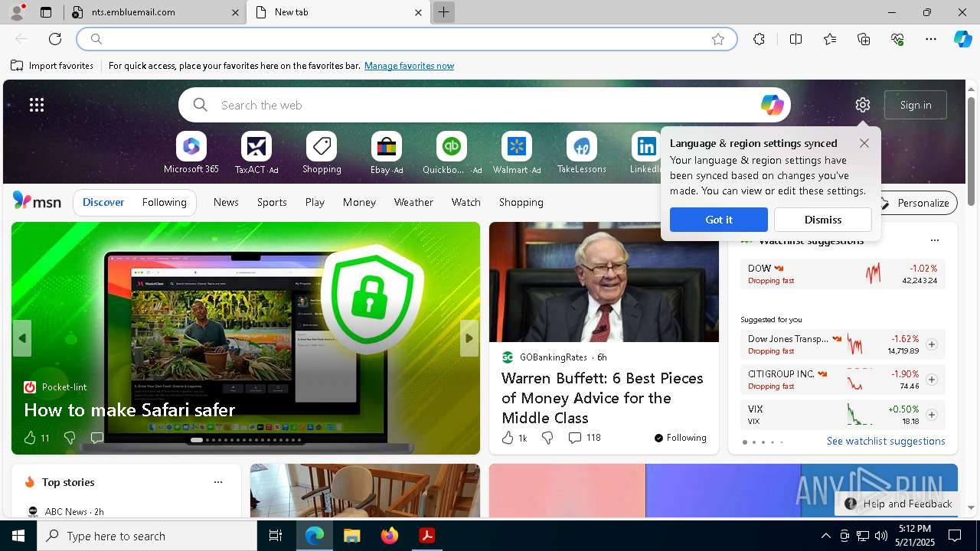This screenshot has height=551, width=980.
Task: Open the Weather menu item
Action: click(413, 203)
